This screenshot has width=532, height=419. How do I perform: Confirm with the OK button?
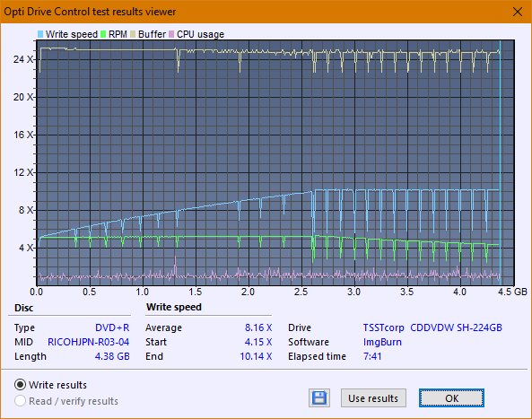pyautogui.click(x=451, y=398)
